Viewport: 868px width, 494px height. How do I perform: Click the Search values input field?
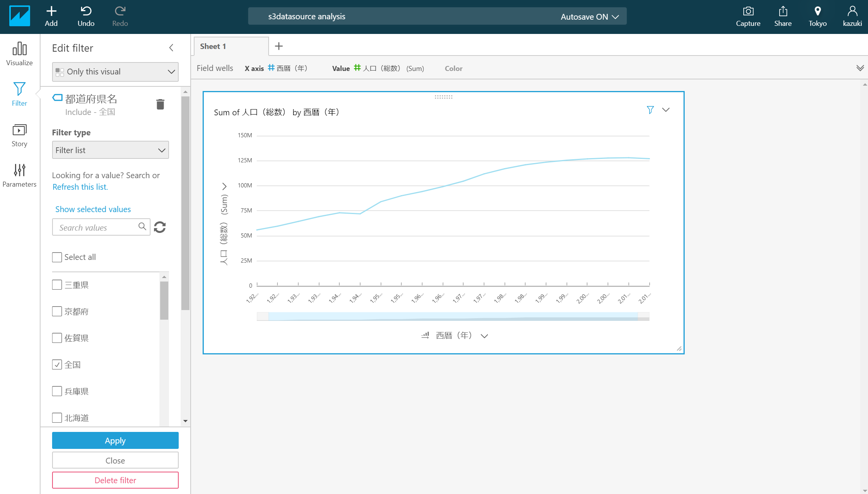click(96, 227)
